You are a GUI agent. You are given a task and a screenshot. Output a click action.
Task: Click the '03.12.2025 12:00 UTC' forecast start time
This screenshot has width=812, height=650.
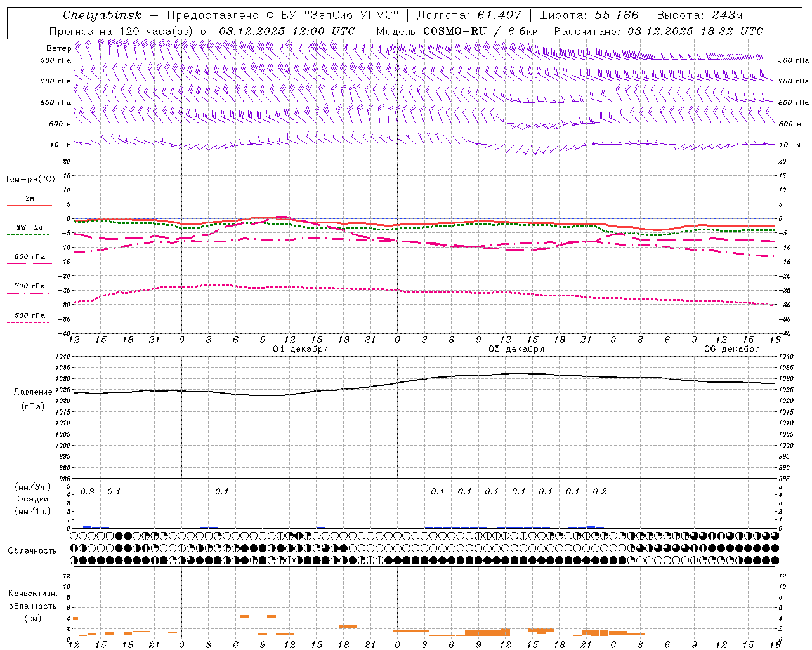click(286, 31)
